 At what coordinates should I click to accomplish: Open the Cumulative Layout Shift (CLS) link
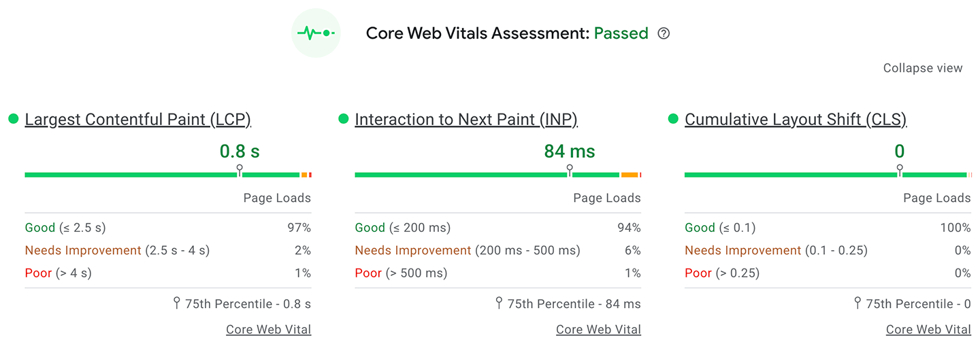tap(795, 120)
